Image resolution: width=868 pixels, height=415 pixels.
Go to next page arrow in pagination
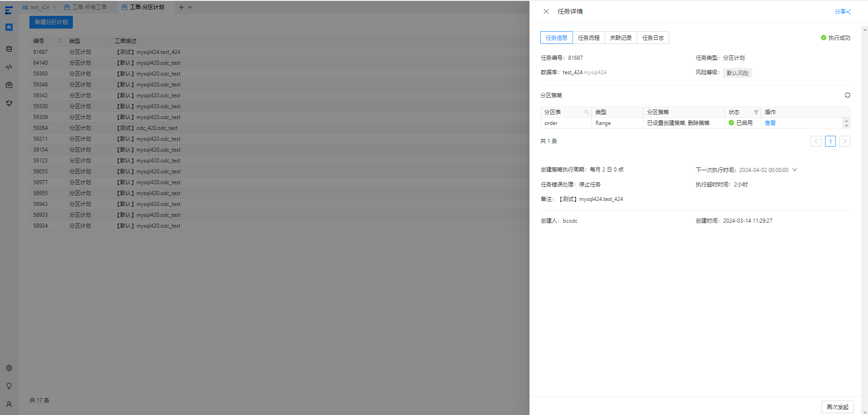tap(845, 141)
